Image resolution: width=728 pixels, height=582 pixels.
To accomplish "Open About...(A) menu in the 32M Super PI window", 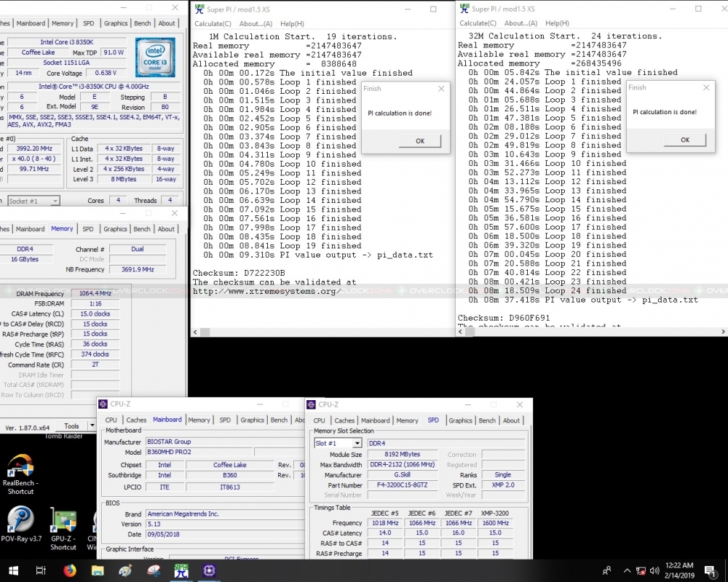I will coord(521,23).
